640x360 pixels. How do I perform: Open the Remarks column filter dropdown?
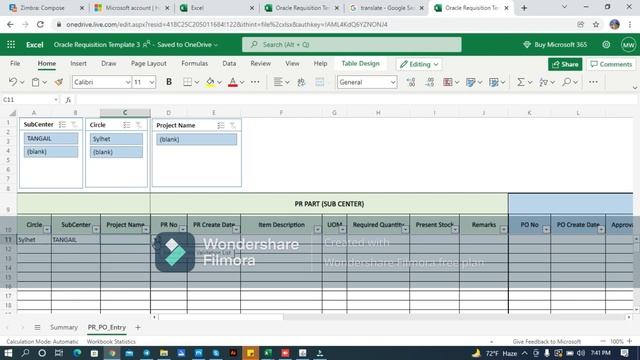(503, 229)
